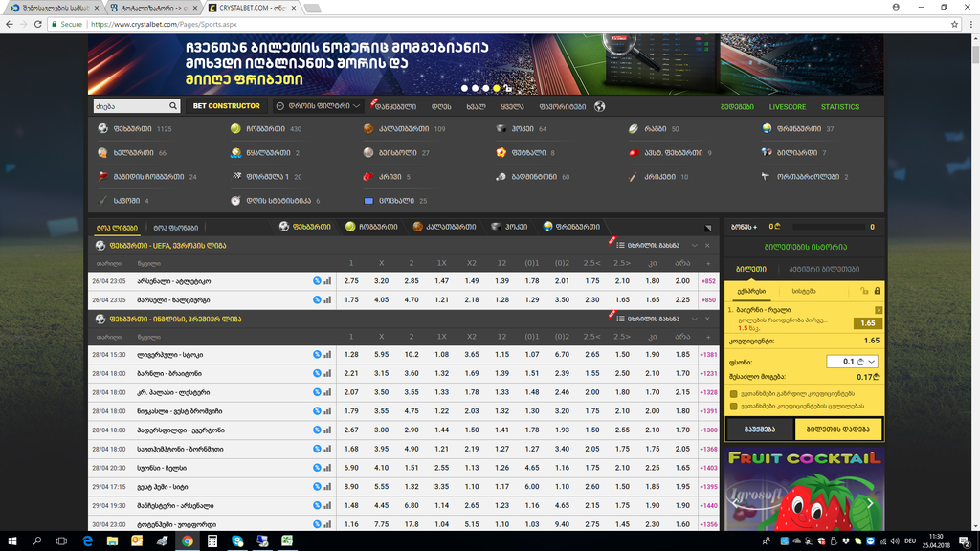
Task: Toggle table view for the ინგლისი პრემიერ ლიგა league
Action: tap(648, 319)
